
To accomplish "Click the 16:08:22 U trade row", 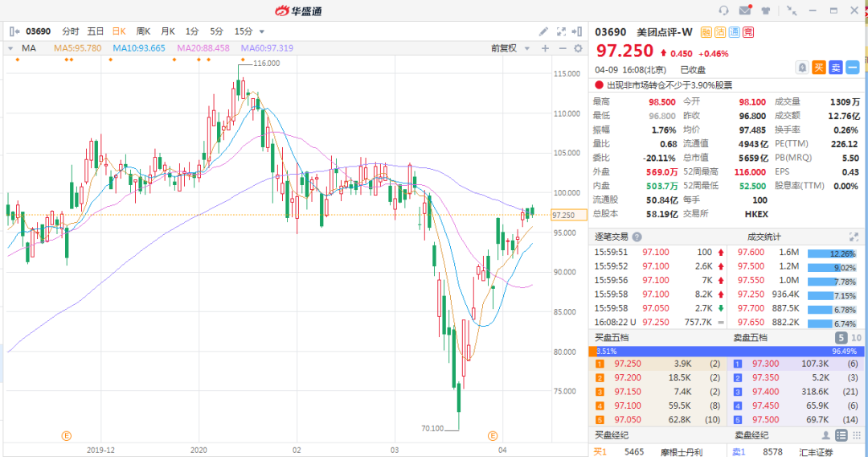I will click(x=659, y=322).
